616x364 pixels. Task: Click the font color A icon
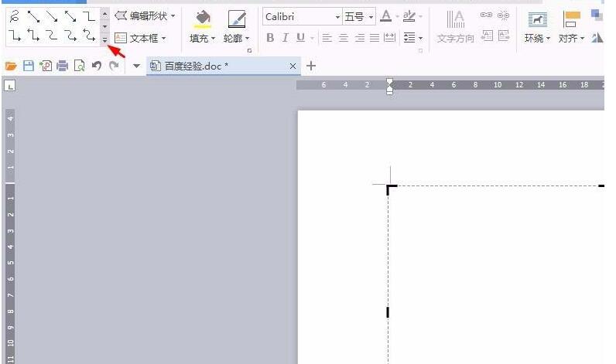(x=386, y=16)
